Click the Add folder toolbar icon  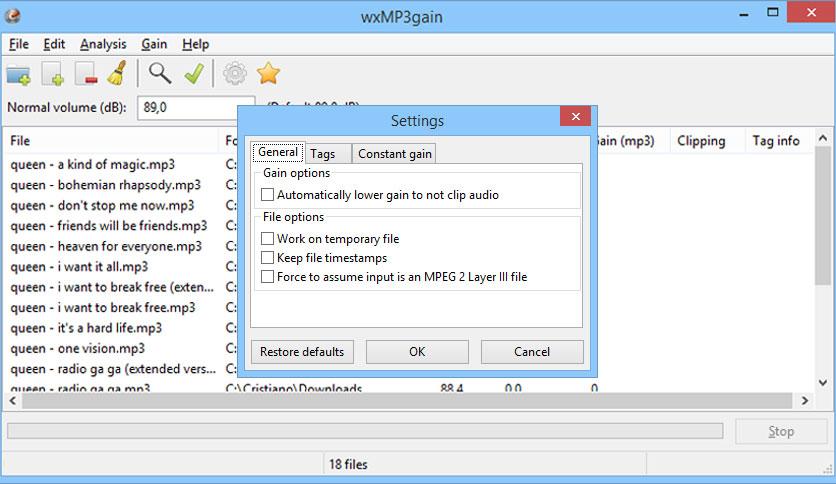[19, 74]
